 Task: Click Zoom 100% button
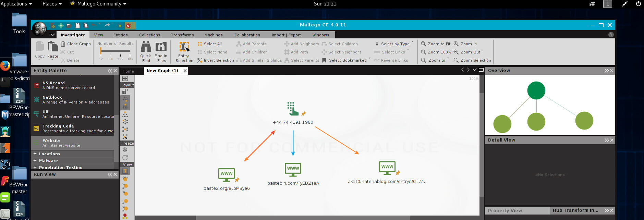(436, 52)
